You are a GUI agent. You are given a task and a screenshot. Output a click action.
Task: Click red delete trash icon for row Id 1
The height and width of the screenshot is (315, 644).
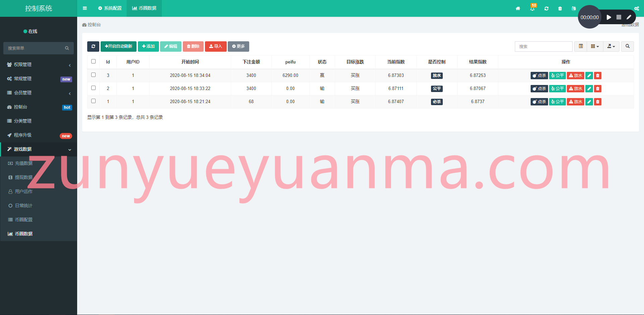[x=598, y=102]
